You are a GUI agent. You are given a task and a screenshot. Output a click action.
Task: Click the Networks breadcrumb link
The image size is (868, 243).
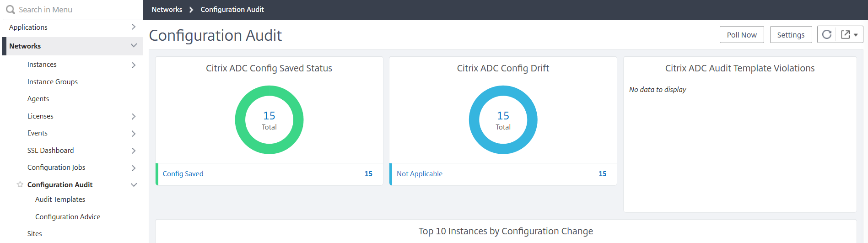[x=167, y=10]
